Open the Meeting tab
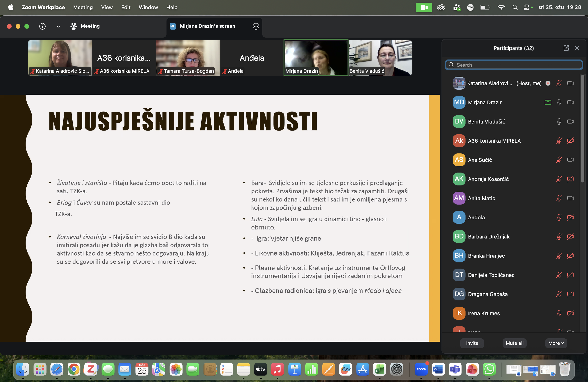 tap(85, 26)
